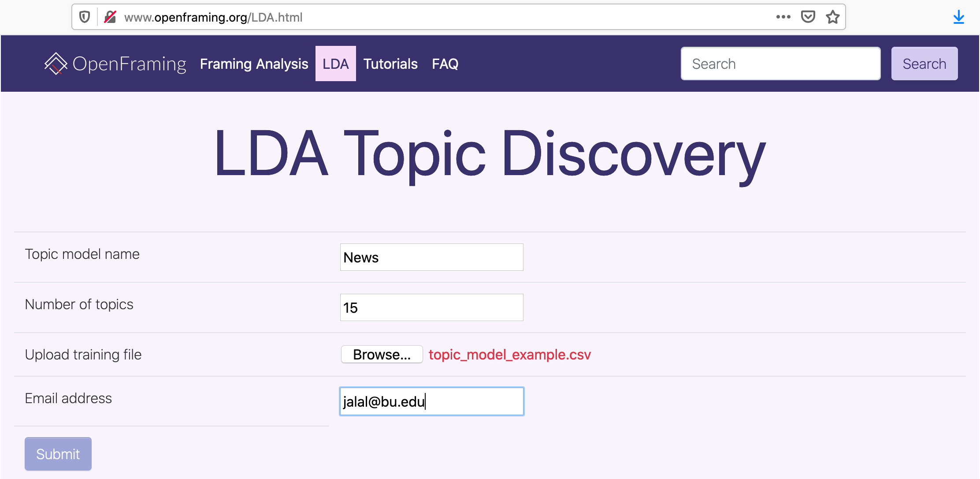Open the page actions three-dot menu
This screenshot has width=980, height=479.
point(783,17)
